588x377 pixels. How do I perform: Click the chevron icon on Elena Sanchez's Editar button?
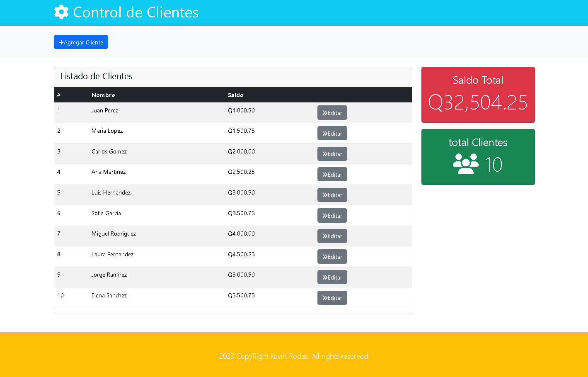point(325,297)
